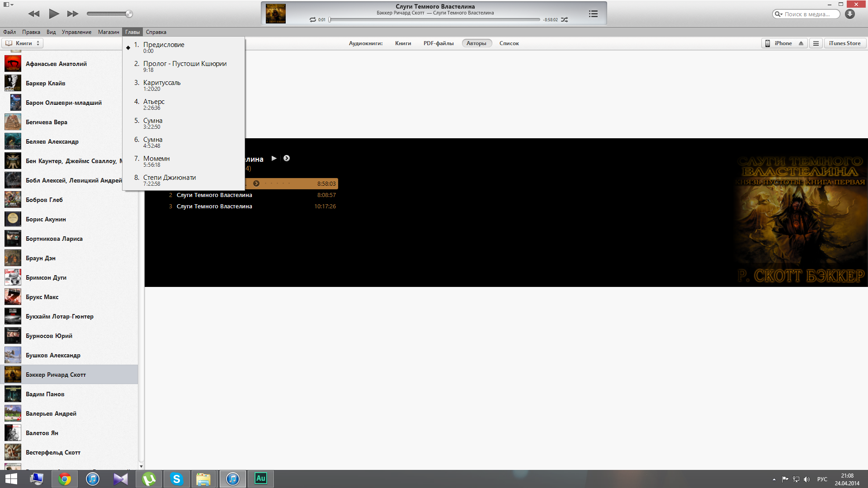Select author Борис Акунин
Screen dimensions: 868x488
pyautogui.click(x=69, y=219)
